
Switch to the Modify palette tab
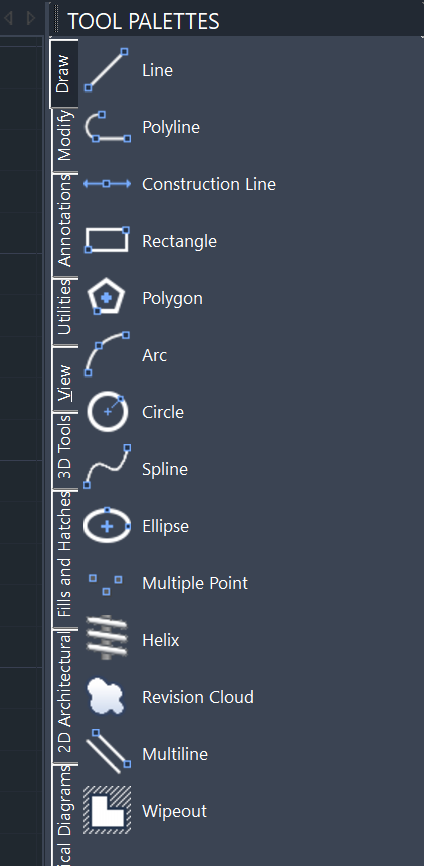(x=65, y=135)
